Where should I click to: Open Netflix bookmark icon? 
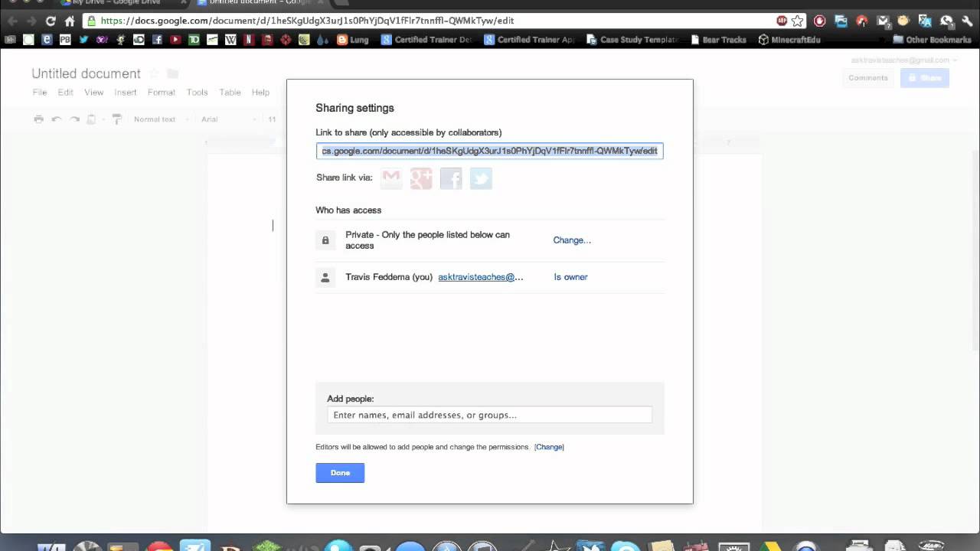[x=249, y=39]
